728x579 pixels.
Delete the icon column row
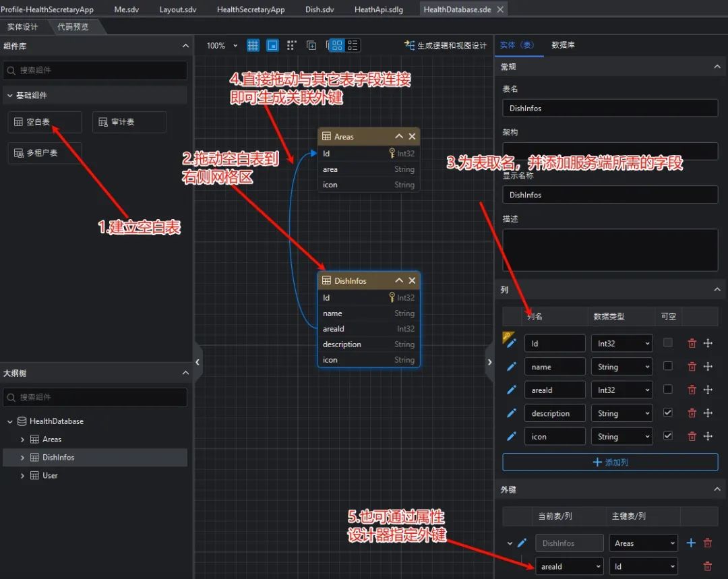(692, 436)
